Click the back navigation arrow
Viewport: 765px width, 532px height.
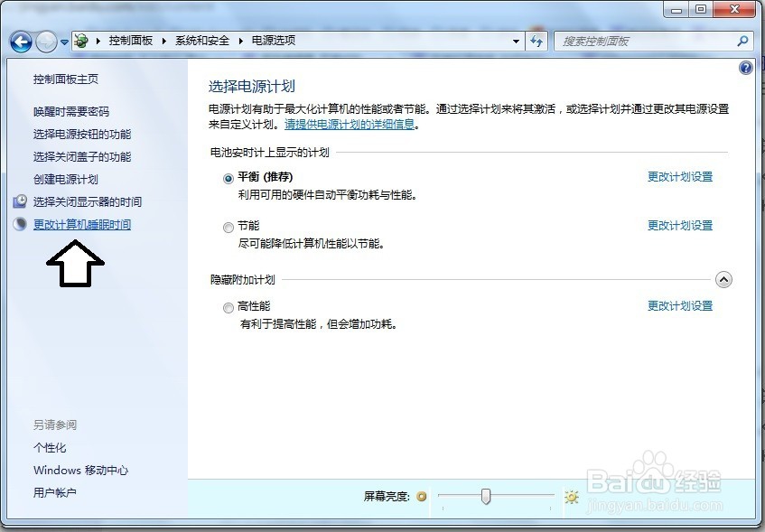coord(20,42)
